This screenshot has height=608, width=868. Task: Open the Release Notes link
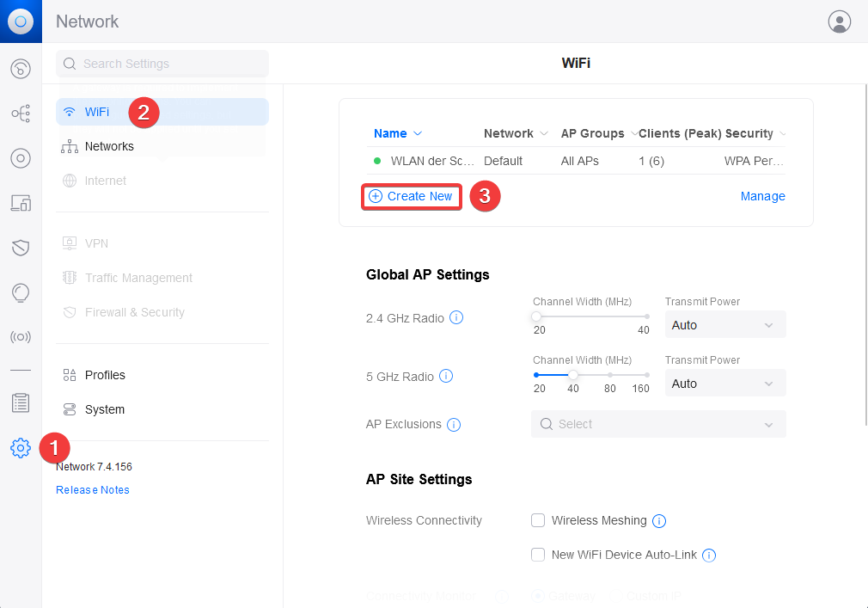coord(93,490)
